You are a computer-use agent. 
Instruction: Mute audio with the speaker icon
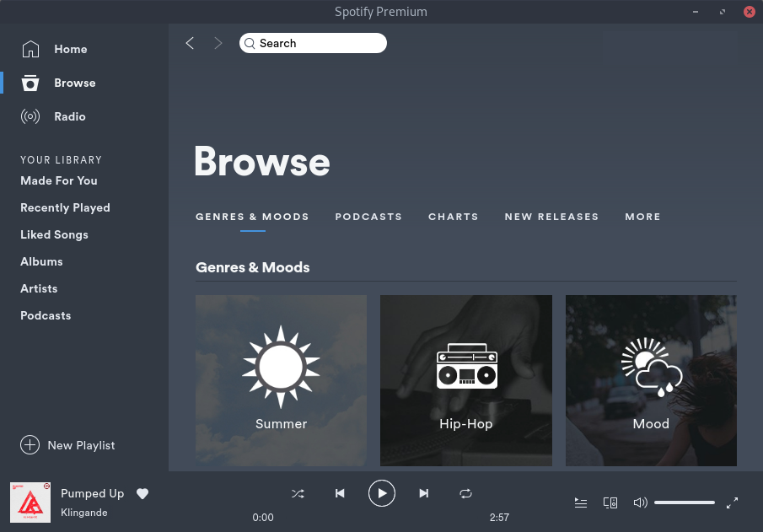coord(640,502)
